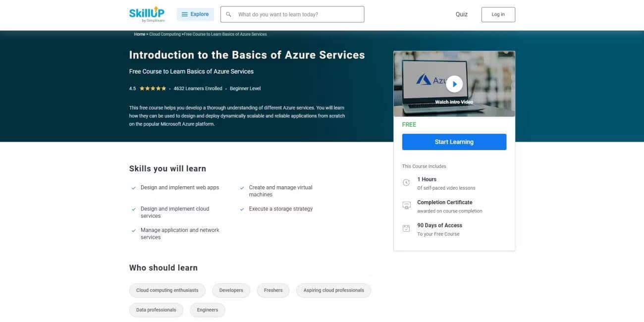Click the checkmark beside Design and implement web apps
The width and height of the screenshot is (644, 322).
tap(134, 188)
